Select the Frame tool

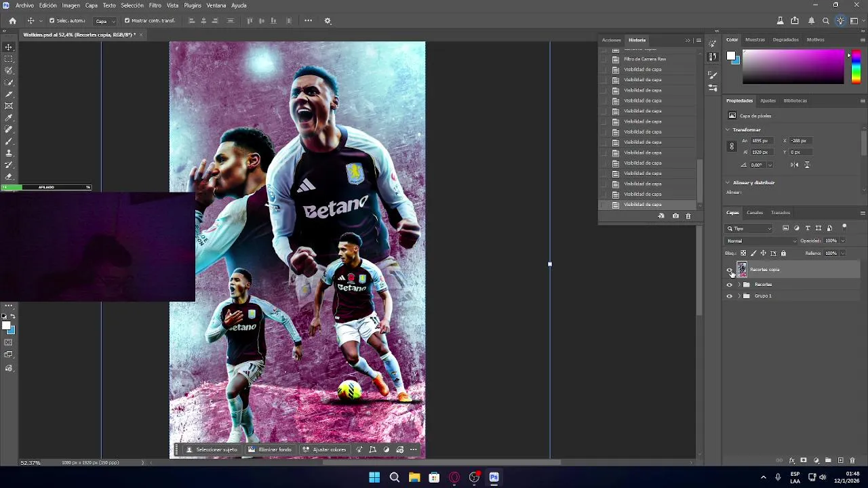click(x=9, y=106)
